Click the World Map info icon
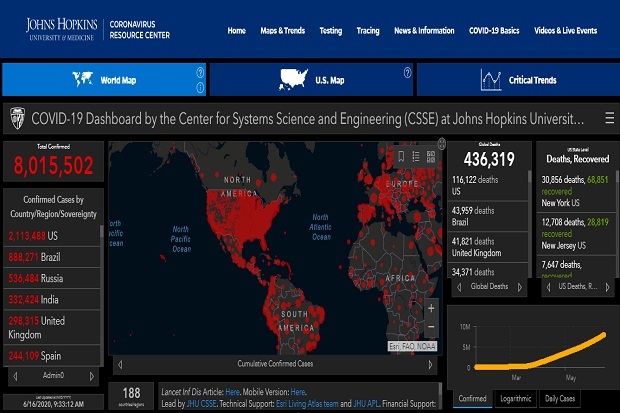This screenshot has height=413, width=620. [x=200, y=87]
